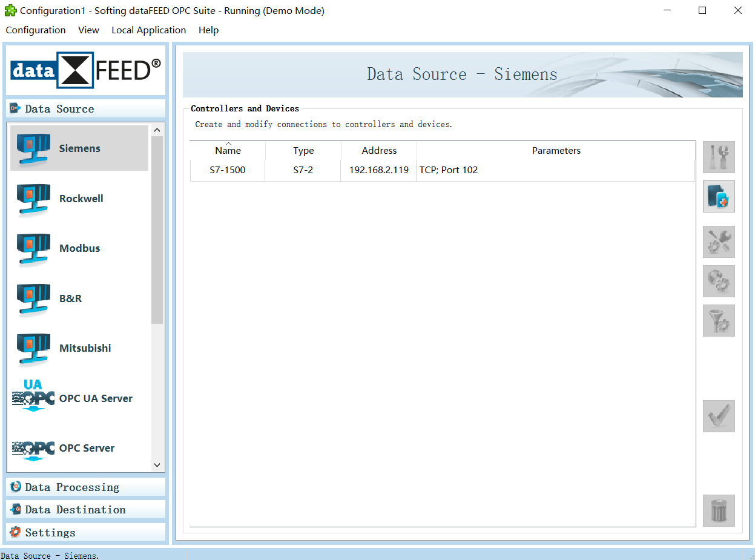
Task: Expand the Settings section
Action: 85,532
